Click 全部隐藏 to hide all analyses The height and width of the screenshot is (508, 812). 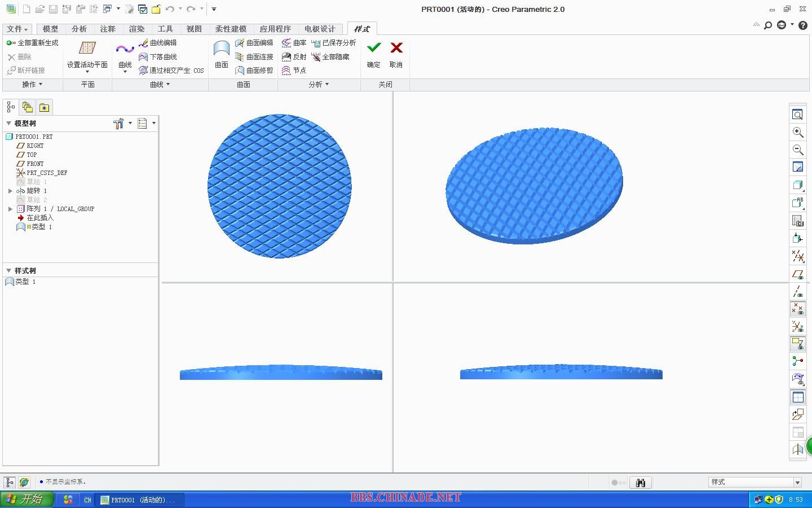pyautogui.click(x=330, y=57)
